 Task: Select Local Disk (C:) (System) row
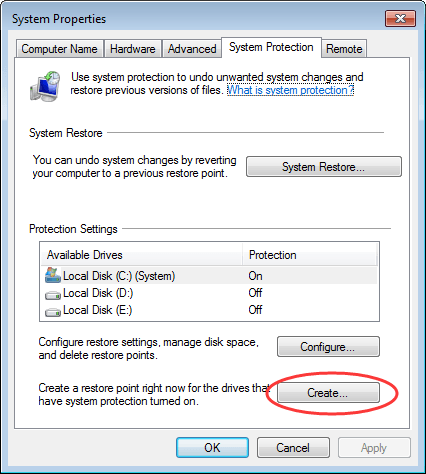[209, 276]
